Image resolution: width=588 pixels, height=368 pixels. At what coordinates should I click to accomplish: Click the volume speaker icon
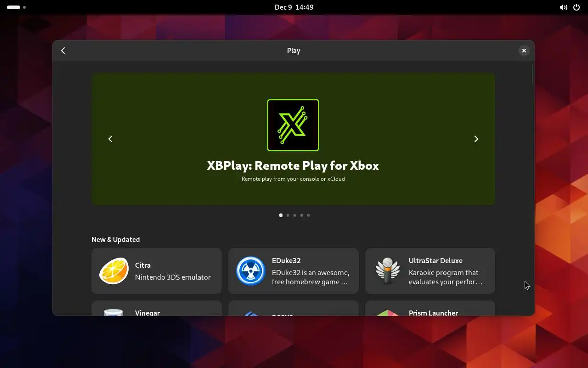coord(563,7)
